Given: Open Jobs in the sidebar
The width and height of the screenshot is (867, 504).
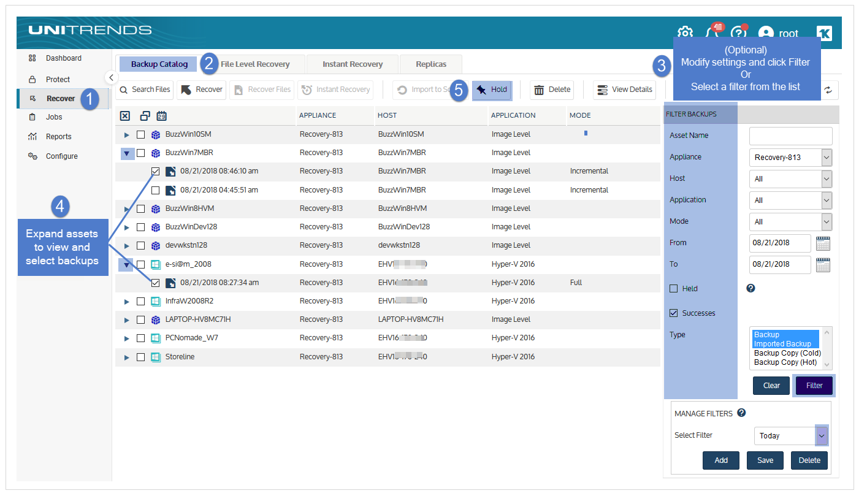Looking at the screenshot, I should click(x=54, y=117).
